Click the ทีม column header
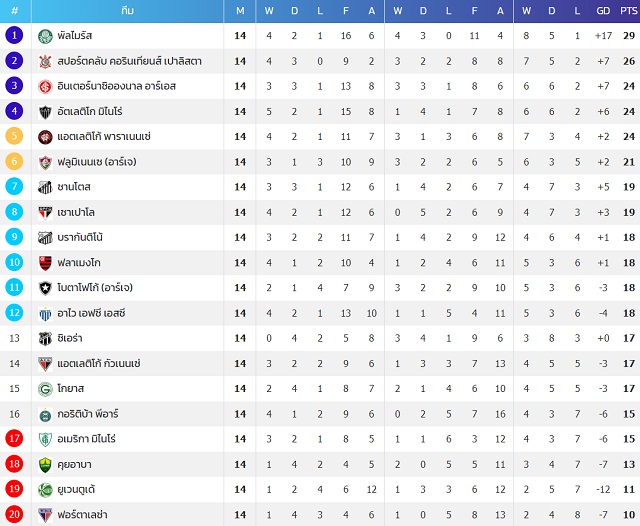This screenshot has width=640, height=526. (127, 11)
